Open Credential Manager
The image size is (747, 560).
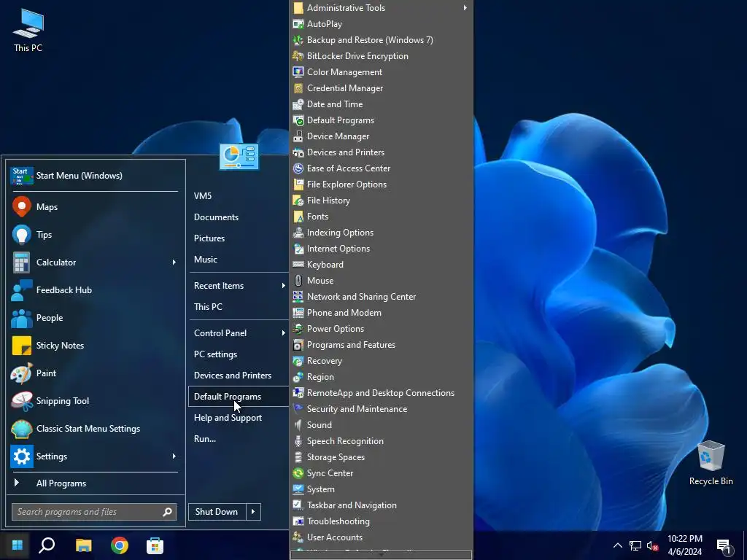pos(381,88)
